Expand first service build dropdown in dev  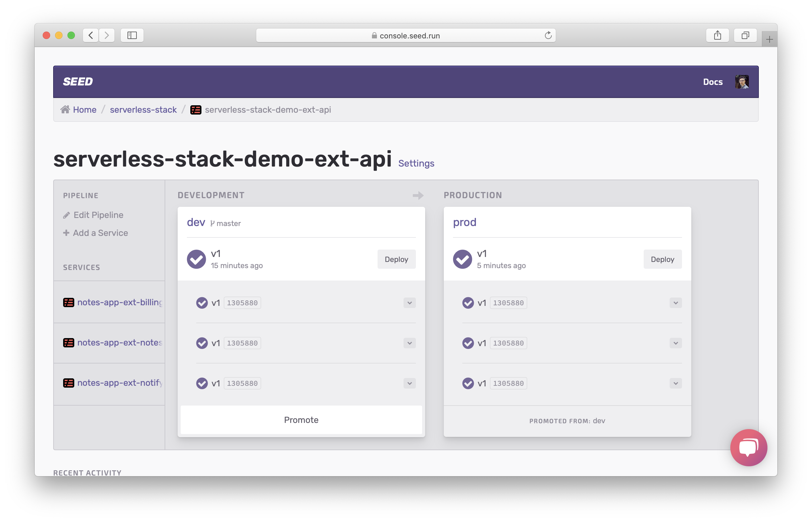point(409,303)
